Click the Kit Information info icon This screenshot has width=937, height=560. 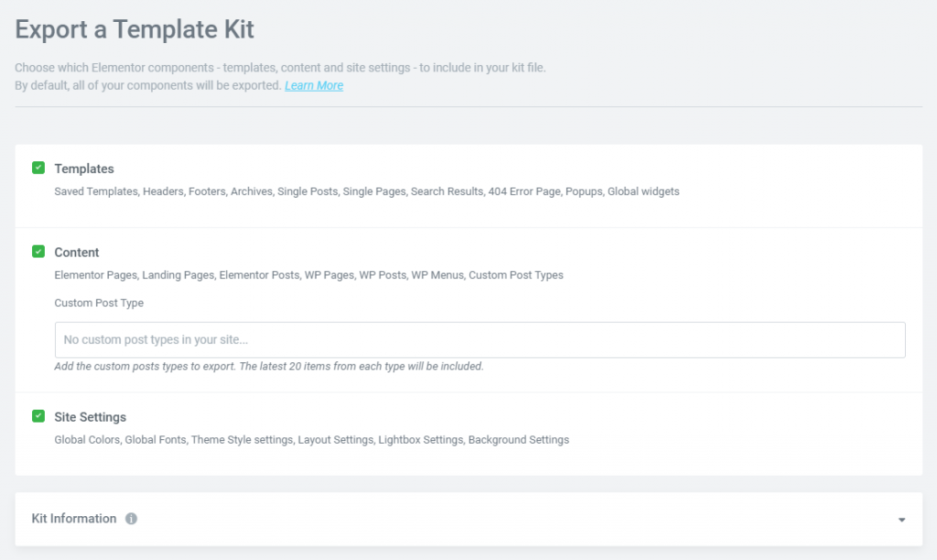[x=131, y=519]
